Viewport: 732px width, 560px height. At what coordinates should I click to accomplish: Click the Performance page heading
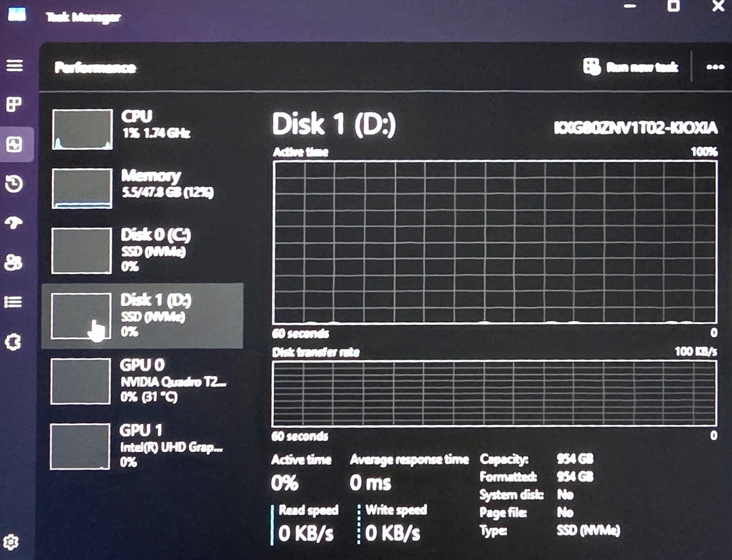(x=95, y=68)
